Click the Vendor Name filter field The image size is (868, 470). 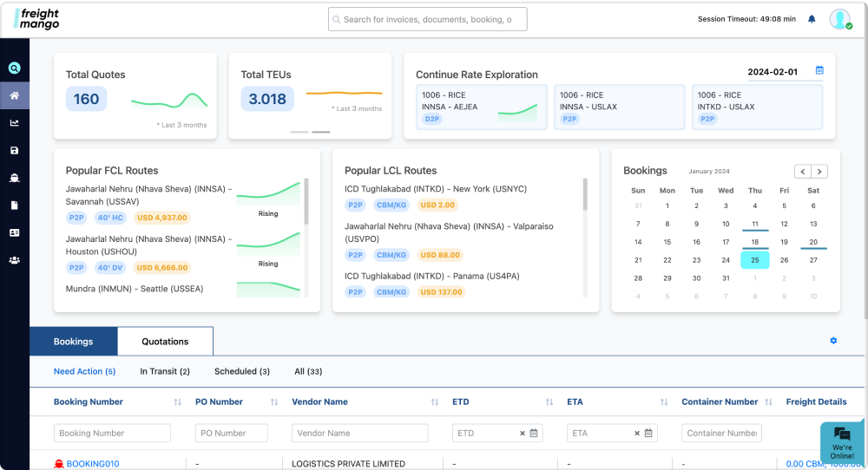point(359,433)
